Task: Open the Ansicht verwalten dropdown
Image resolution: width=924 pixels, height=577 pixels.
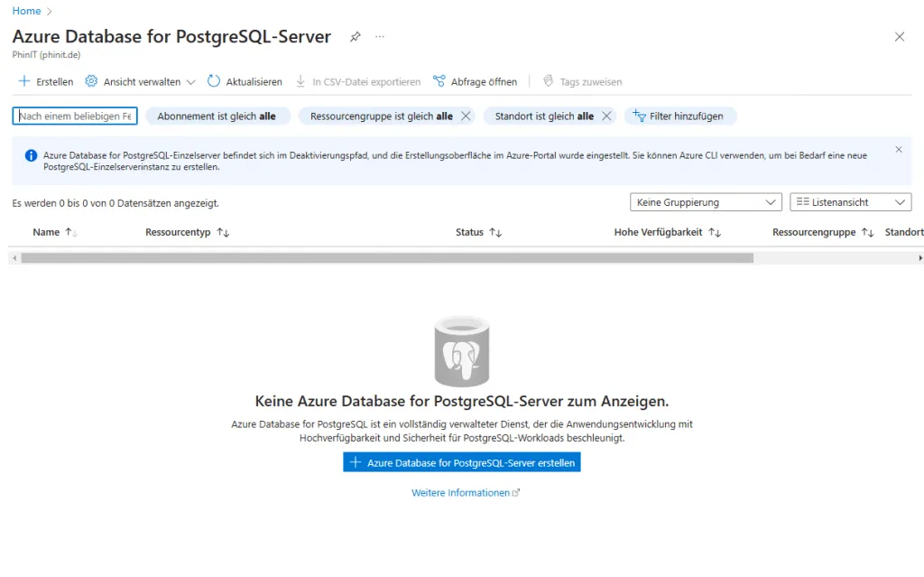Action: tap(140, 81)
